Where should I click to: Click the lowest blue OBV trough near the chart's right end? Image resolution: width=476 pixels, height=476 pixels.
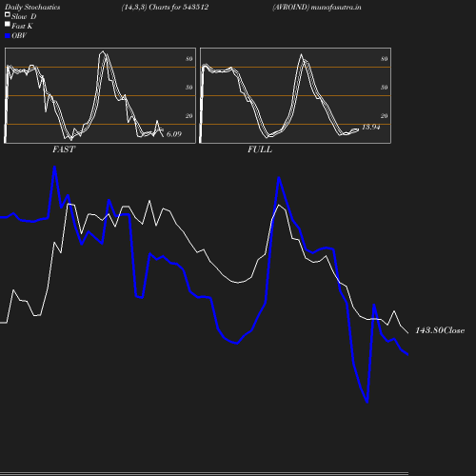[x=367, y=402]
